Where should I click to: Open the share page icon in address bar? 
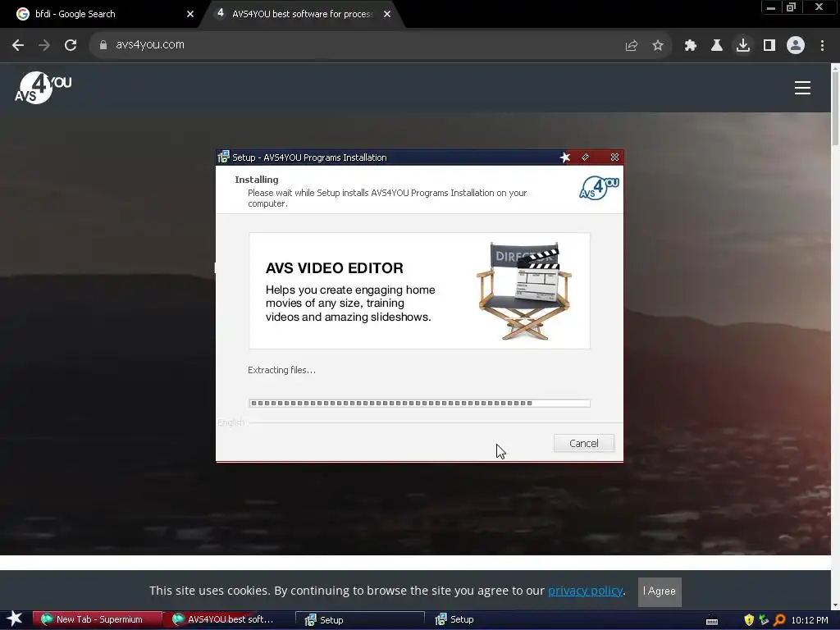pyautogui.click(x=632, y=46)
